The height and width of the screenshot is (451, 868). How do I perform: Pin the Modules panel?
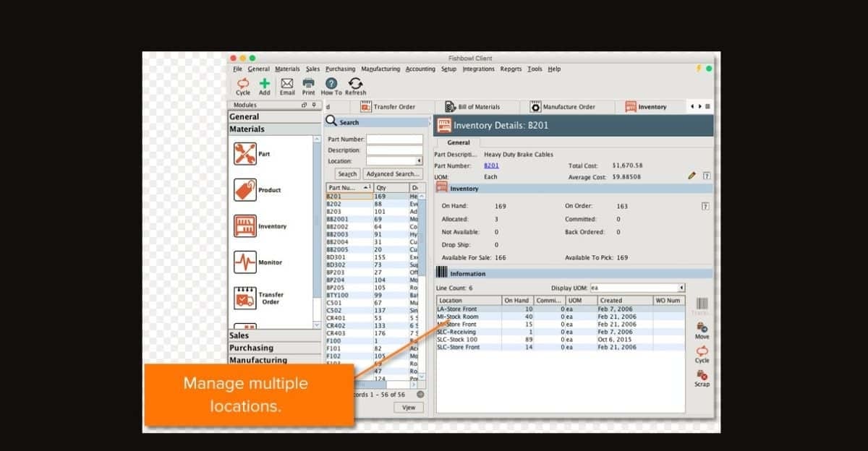click(x=315, y=106)
